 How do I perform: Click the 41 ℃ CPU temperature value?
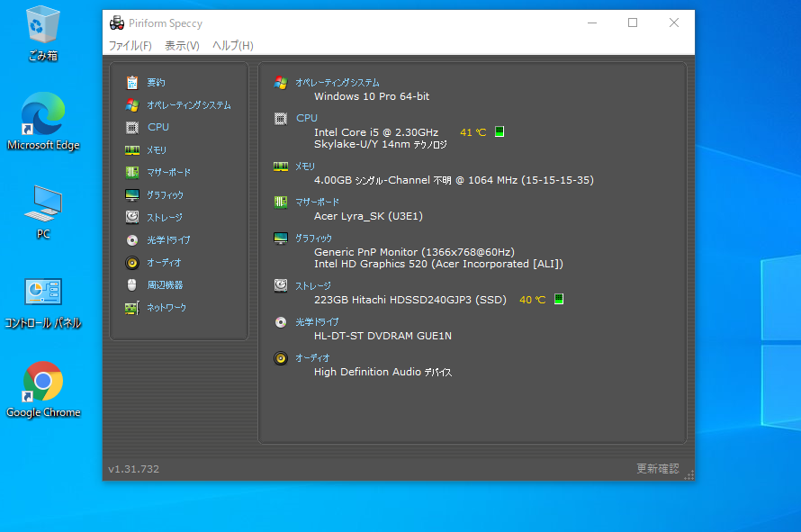(x=473, y=132)
